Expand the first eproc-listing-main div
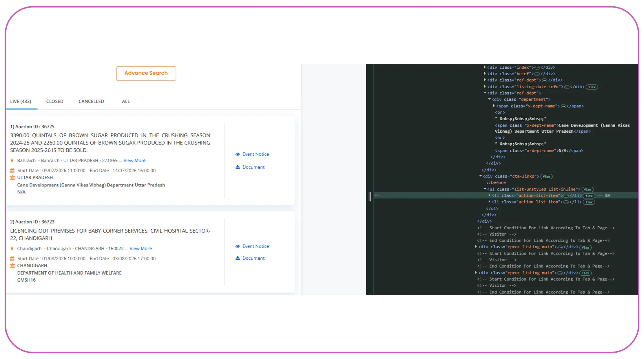 pyautogui.click(x=476, y=247)
